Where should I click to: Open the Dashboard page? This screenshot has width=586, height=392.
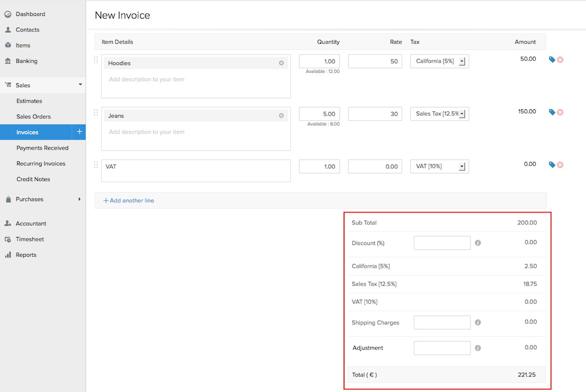click(x=30, y=14)
